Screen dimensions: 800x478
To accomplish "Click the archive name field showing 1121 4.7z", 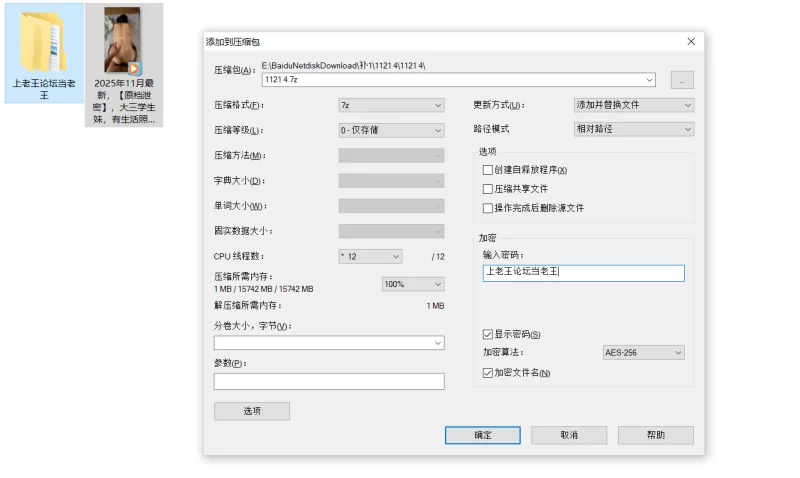I will point(459,80).
